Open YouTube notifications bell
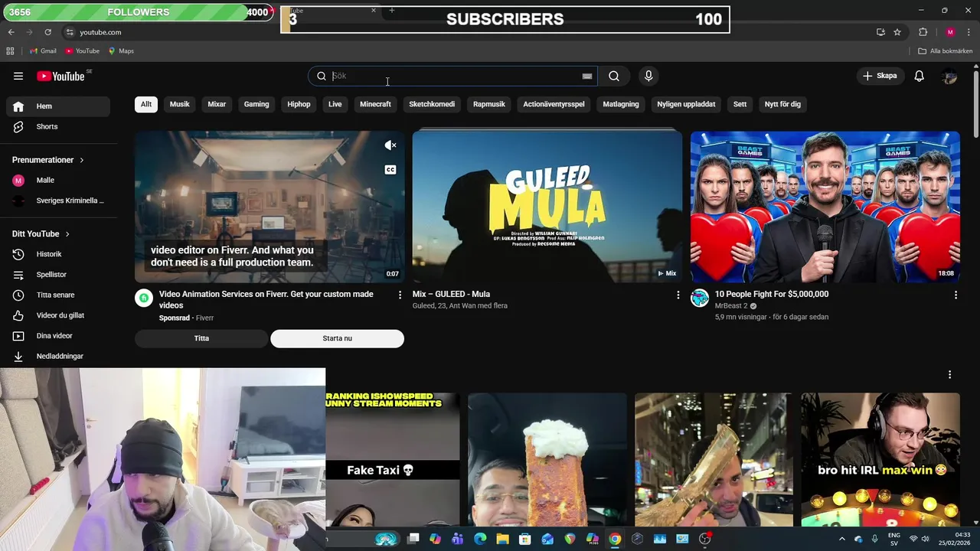The image size is (980, 551). 920,76
